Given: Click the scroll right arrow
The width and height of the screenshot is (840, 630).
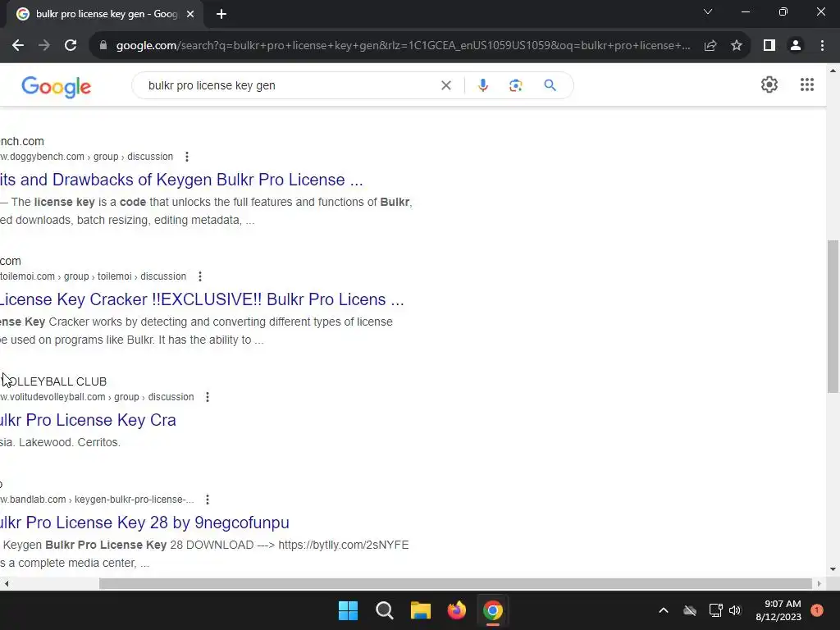Looking at the screenshot, I should pos(819,583).
